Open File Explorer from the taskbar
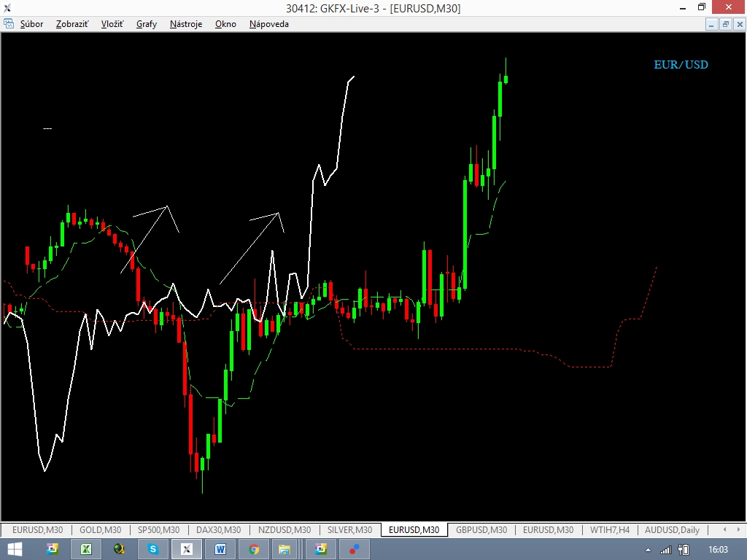Image resolution: width=747 pixels, height=560 pixels. tap(285, 549)
